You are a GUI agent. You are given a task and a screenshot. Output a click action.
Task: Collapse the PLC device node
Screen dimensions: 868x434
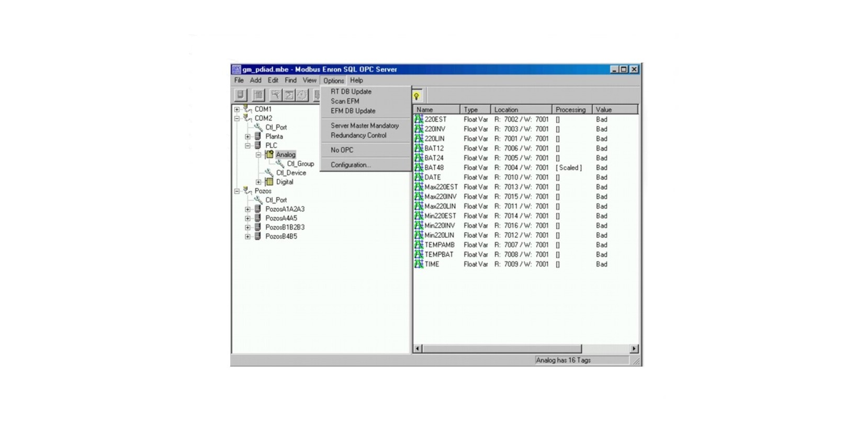click(248, 145)
